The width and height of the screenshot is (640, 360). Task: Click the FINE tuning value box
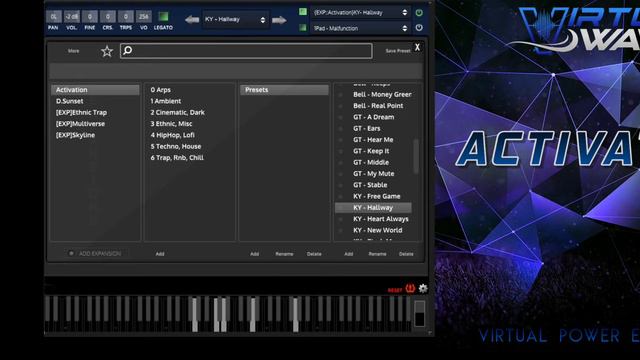pyautogui.click(x=90, y=17)
